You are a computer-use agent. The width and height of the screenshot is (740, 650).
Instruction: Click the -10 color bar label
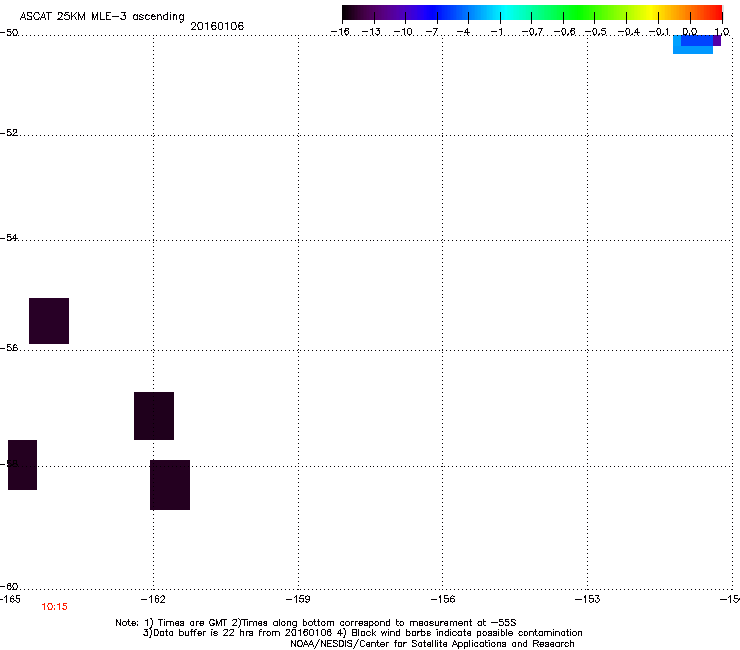coord(403,32)
